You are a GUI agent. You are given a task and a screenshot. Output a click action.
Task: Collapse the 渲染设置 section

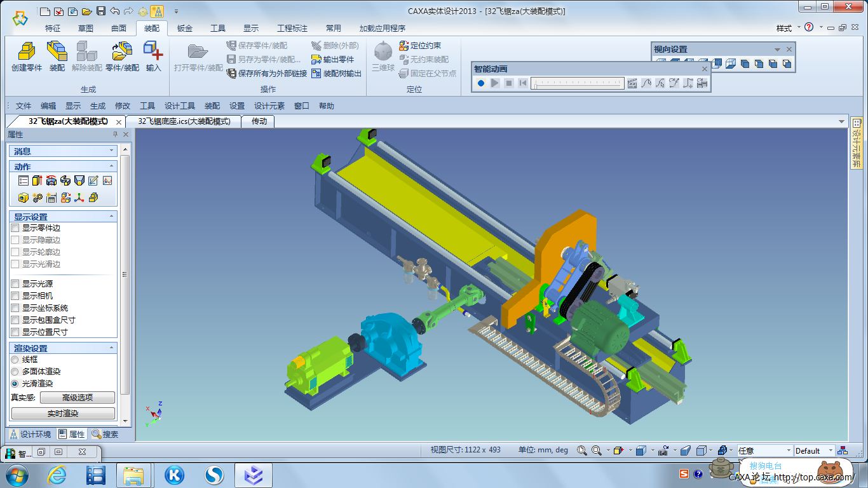point(112,348)
